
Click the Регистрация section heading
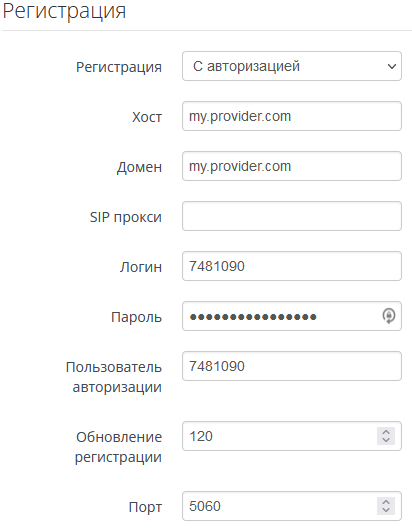point(64,11)
